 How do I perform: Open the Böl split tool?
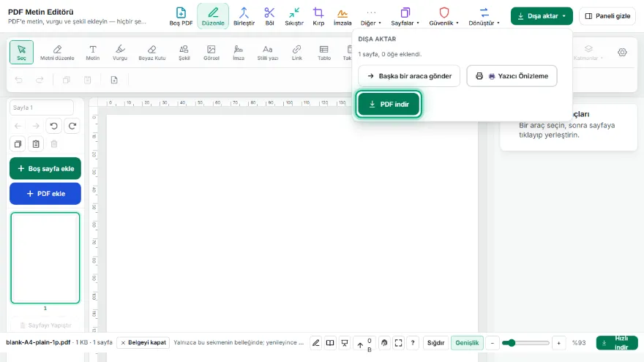(269, 16)
